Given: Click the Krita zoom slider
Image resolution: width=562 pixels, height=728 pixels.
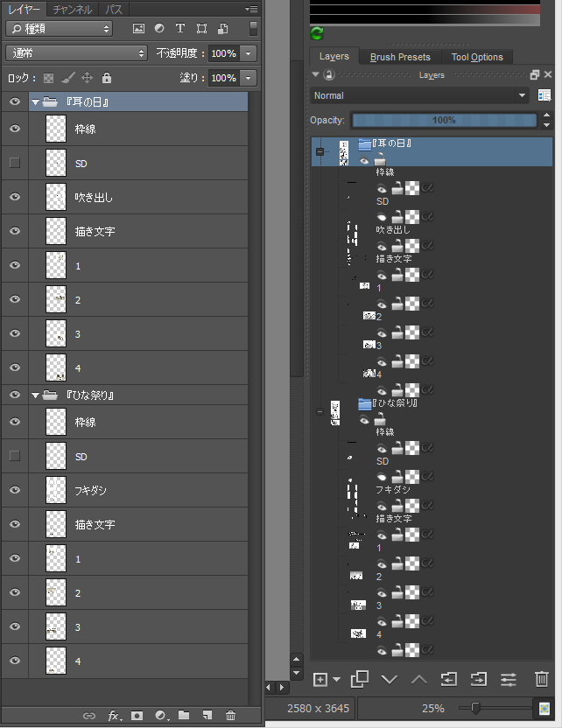Looking at the screenshot, I should [x=475, y=707].
